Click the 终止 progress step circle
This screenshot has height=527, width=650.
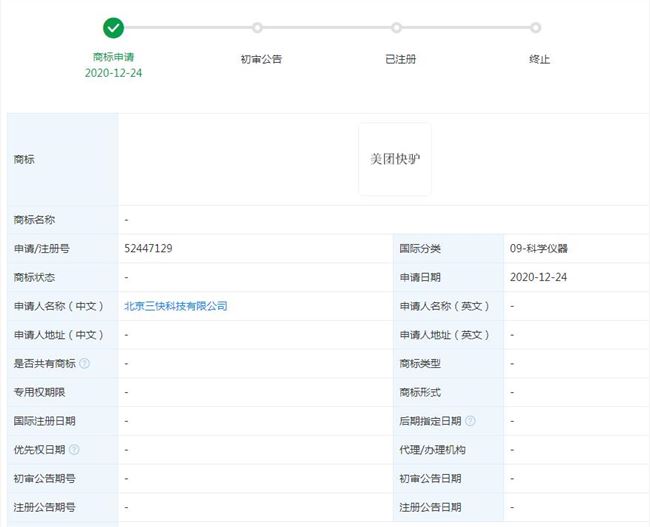536,28
